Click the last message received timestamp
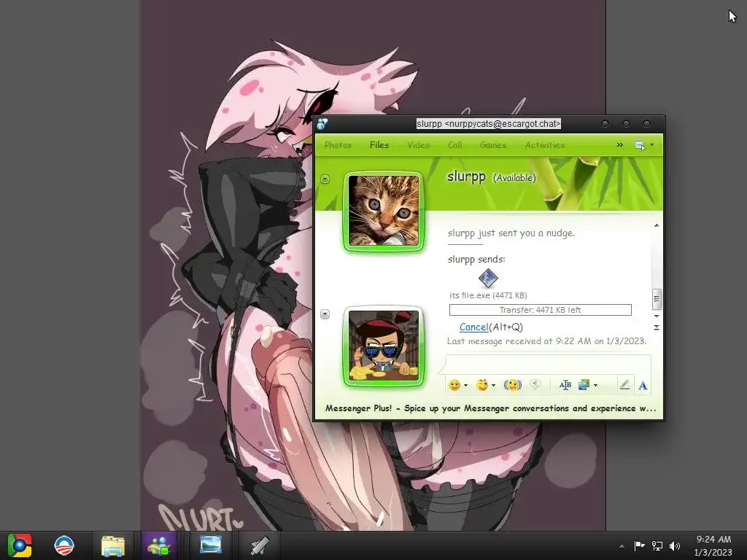747x560 pixels. coord(546,341)
